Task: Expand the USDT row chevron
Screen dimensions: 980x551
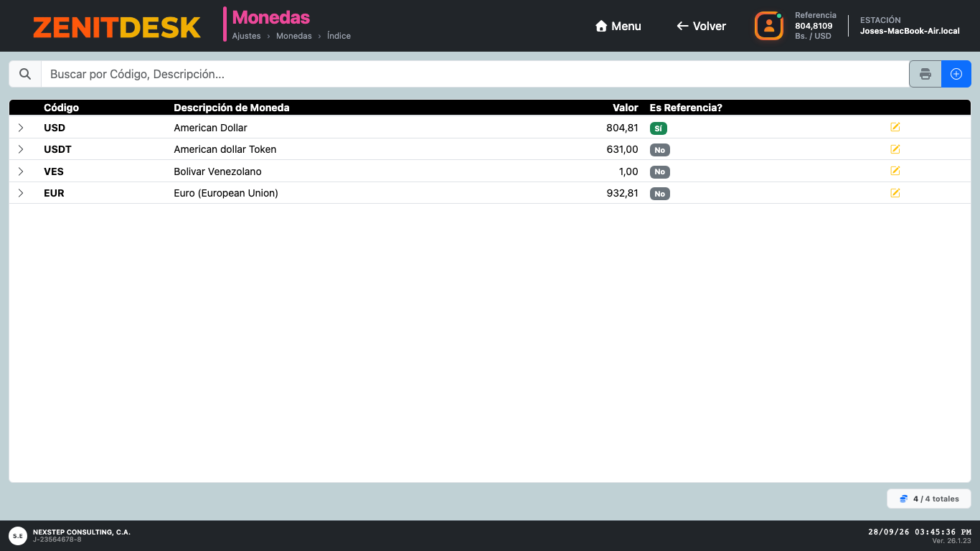Action: click(x=21, y=149)
